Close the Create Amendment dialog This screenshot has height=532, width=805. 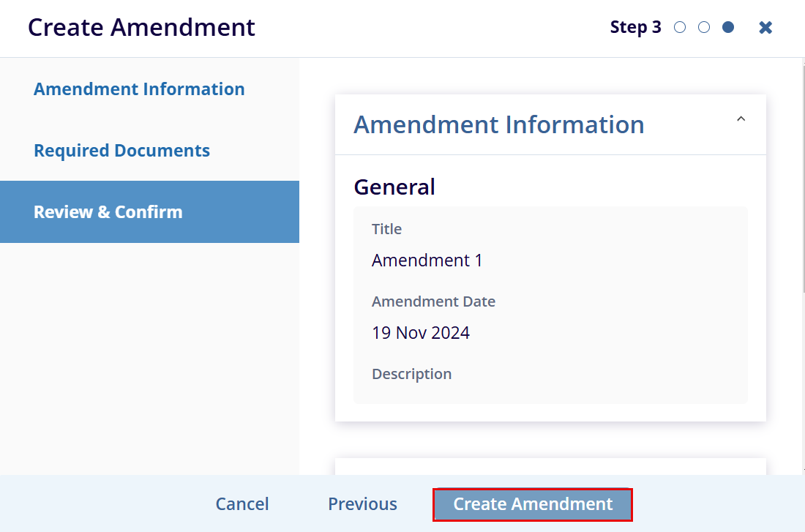pyautogui.click(x=765, y=28)
